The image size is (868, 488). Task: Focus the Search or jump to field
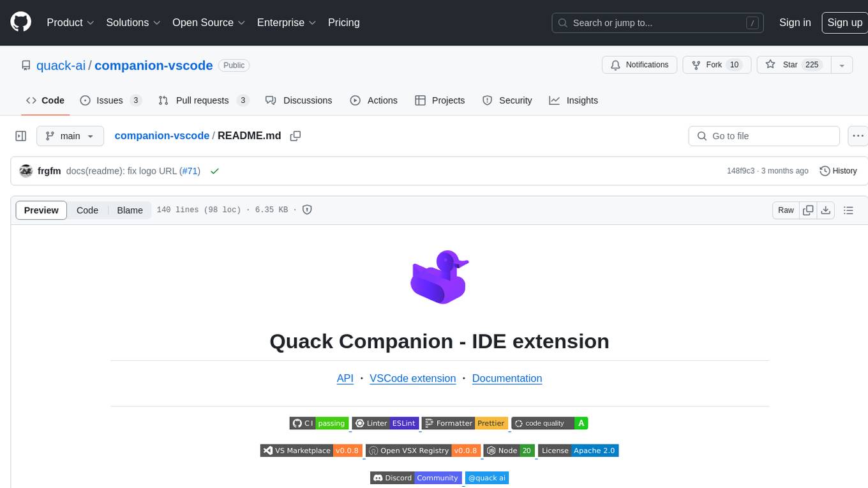(x=657, y=22)
